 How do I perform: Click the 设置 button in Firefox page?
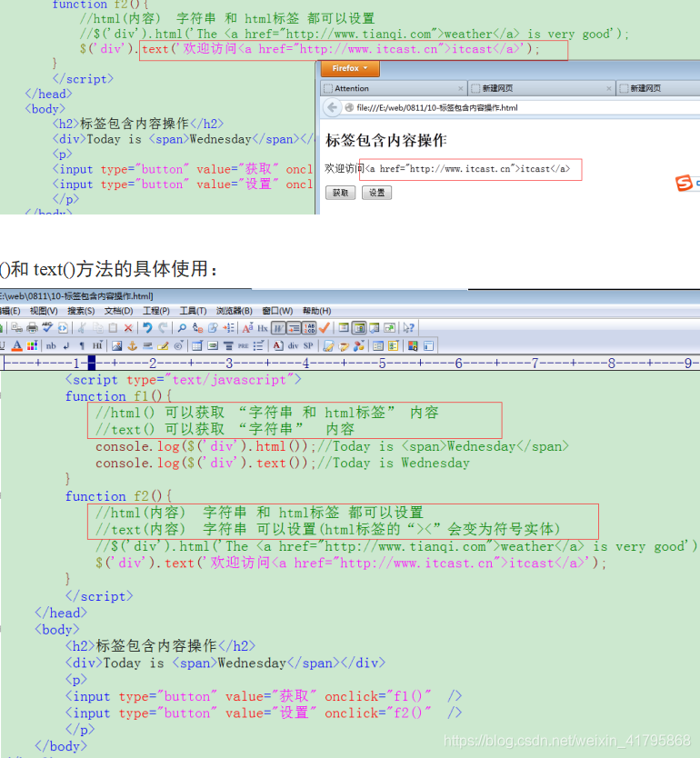click(376, 193)
